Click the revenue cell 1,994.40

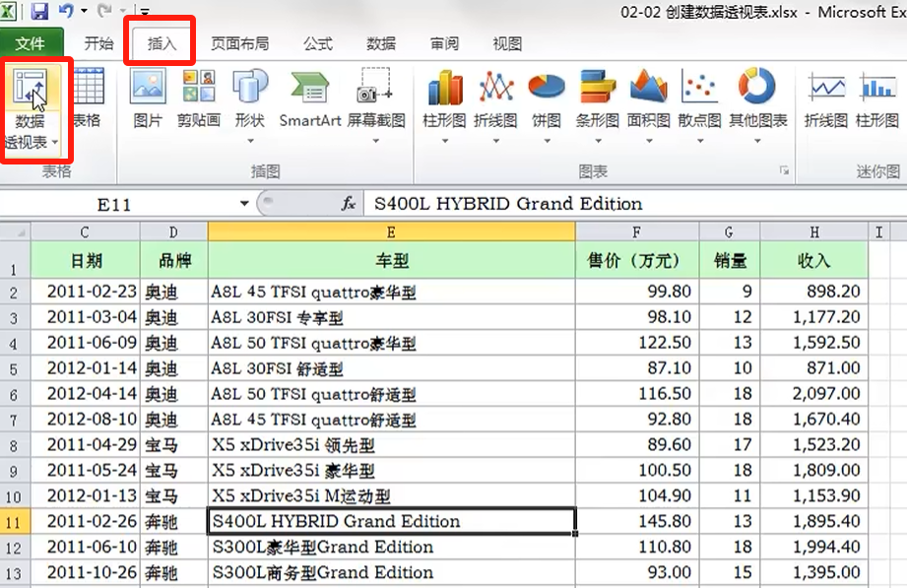[x=813, y=547]
